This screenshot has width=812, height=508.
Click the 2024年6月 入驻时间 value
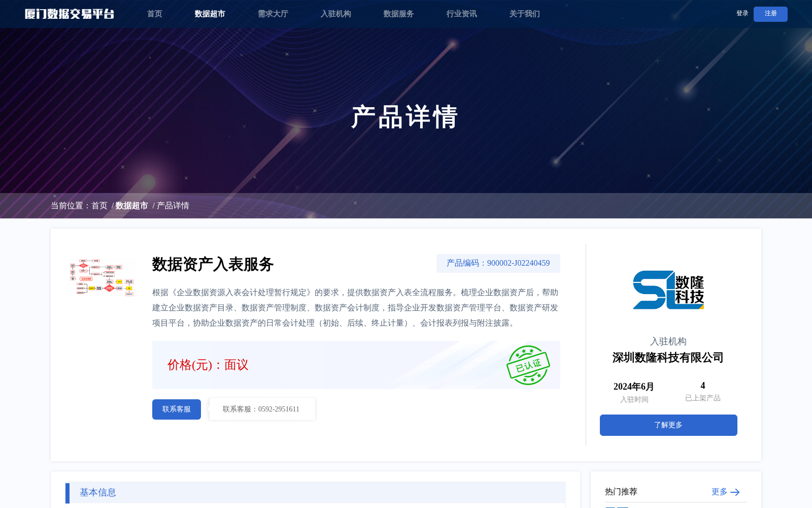634,387
